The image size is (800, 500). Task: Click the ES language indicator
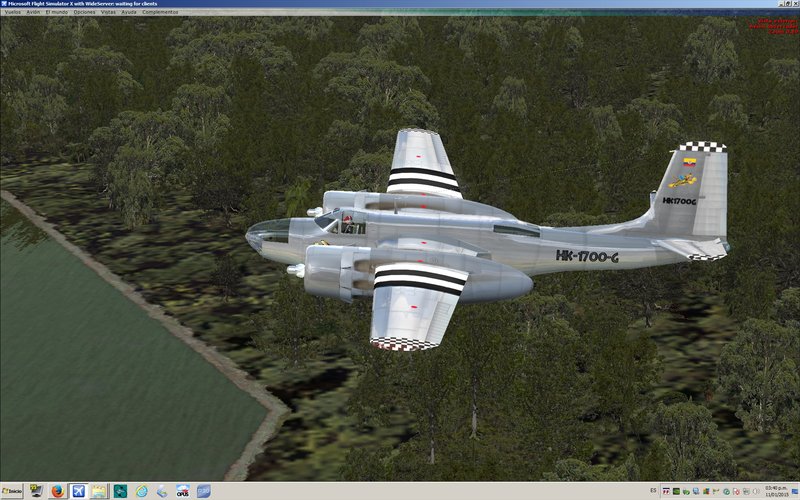(654, 491)
